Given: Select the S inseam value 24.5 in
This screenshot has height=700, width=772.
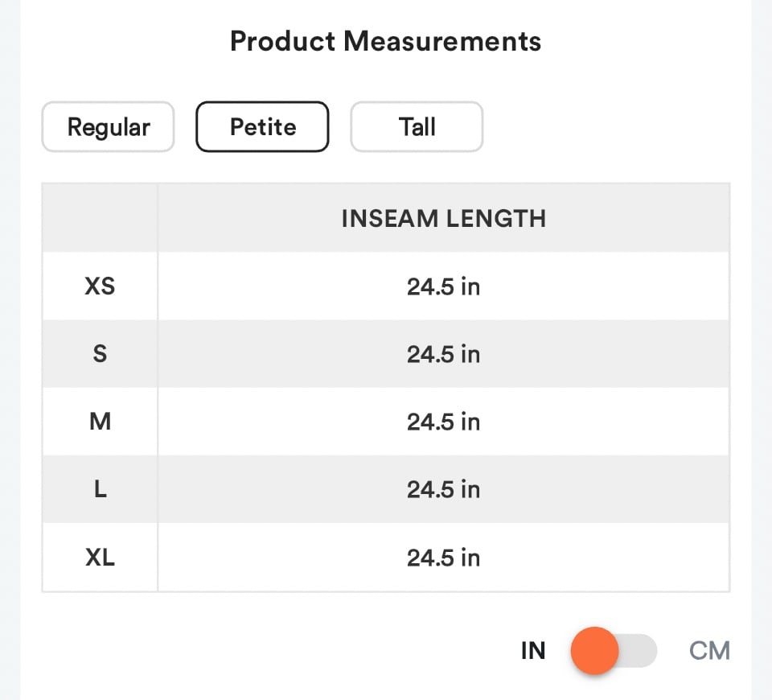Looking at the screenshot, I should tap(443, 354).
